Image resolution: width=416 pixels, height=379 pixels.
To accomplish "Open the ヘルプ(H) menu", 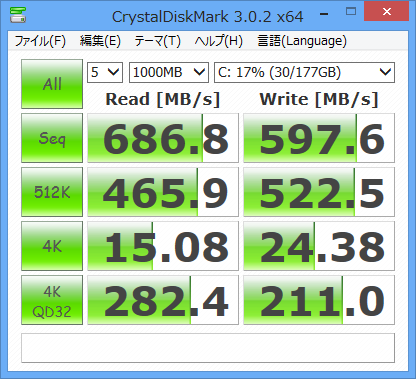I will [219, 41].
